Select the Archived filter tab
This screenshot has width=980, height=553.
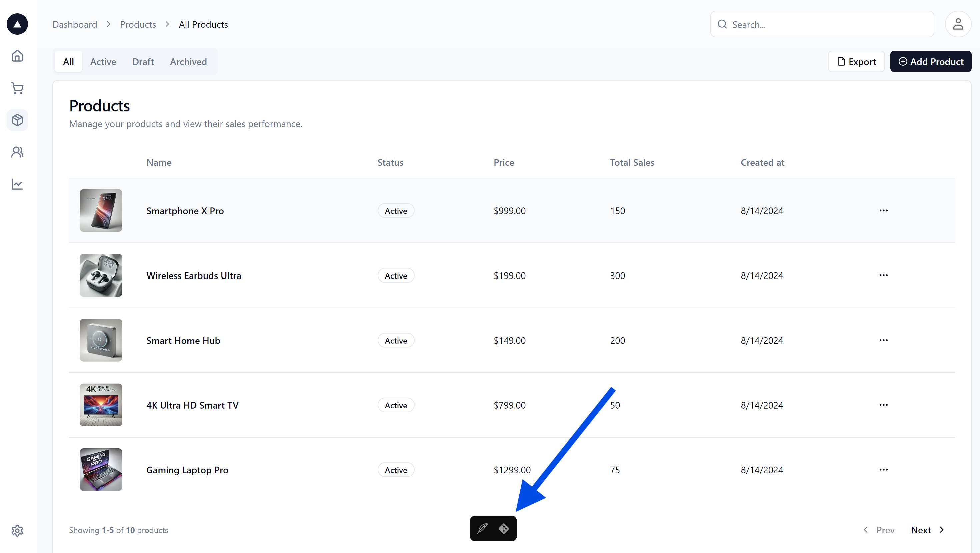[x=188, y=61]
